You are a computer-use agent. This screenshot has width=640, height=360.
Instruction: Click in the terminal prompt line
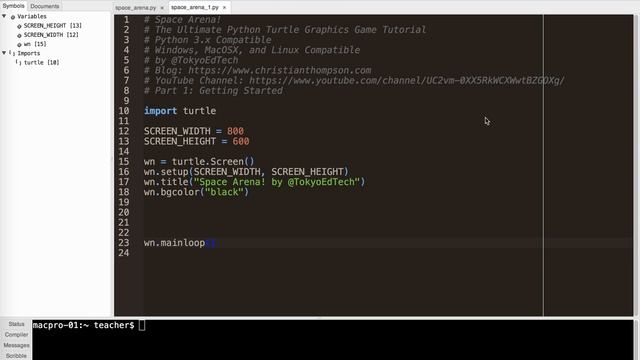click(89, 325)
